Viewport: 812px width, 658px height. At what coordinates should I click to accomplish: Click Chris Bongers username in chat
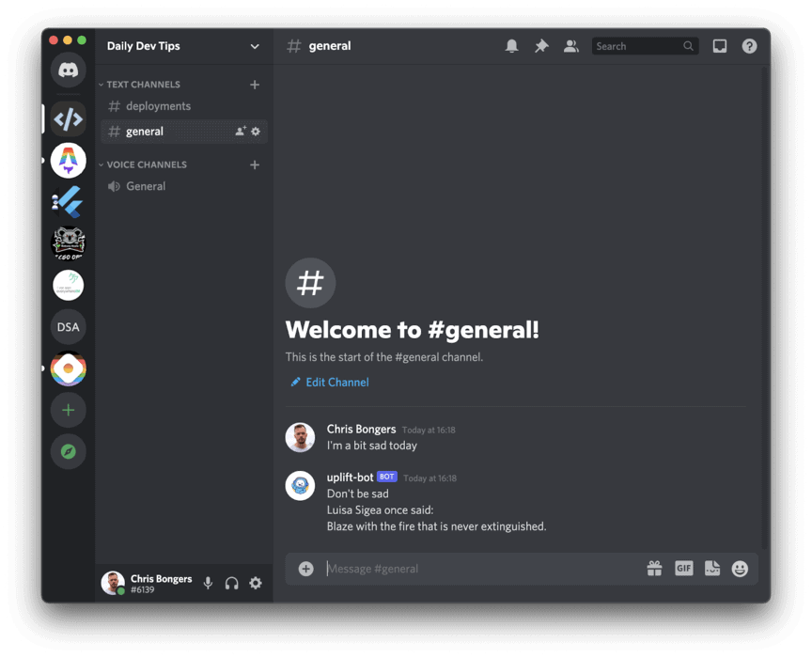coord(361,429)
